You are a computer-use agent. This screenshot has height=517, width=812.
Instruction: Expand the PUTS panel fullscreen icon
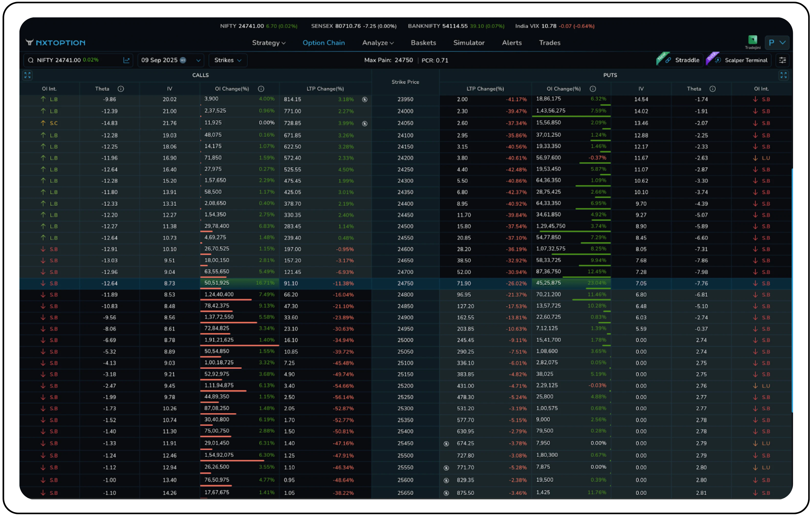783,75
